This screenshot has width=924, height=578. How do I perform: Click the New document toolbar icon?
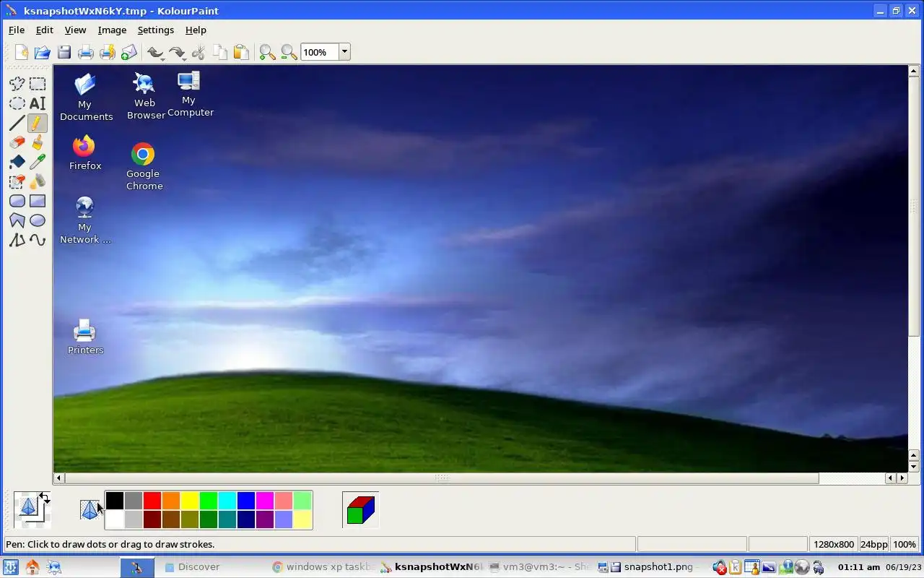[x=21, y=52]
